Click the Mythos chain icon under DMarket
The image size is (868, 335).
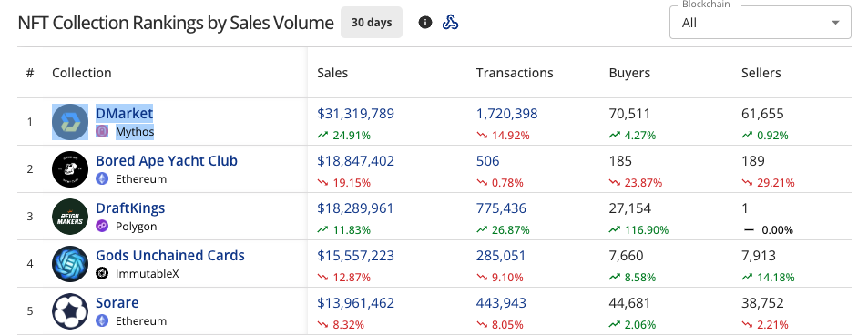pyautogui.click(x=102, y=132)
